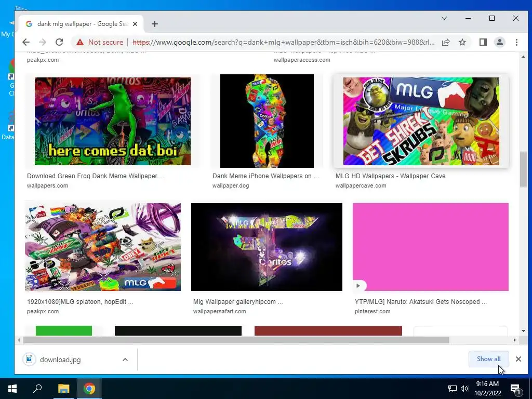Open the notification center icon
Screen dimensions: 532x399
(x=515, y=389)
